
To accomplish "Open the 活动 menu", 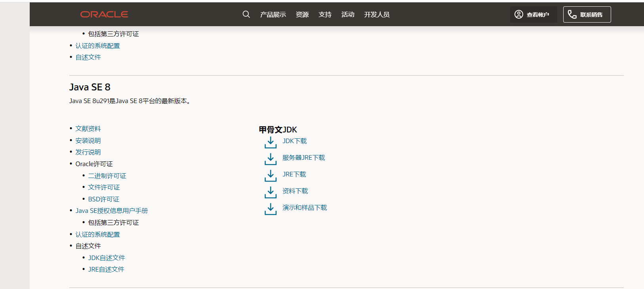I will pos(348,15).
